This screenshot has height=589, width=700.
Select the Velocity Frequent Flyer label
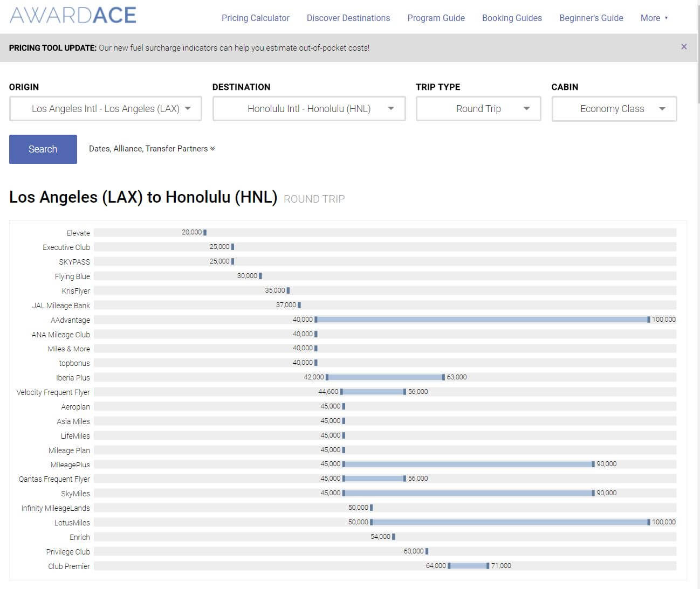click(53, 393)
